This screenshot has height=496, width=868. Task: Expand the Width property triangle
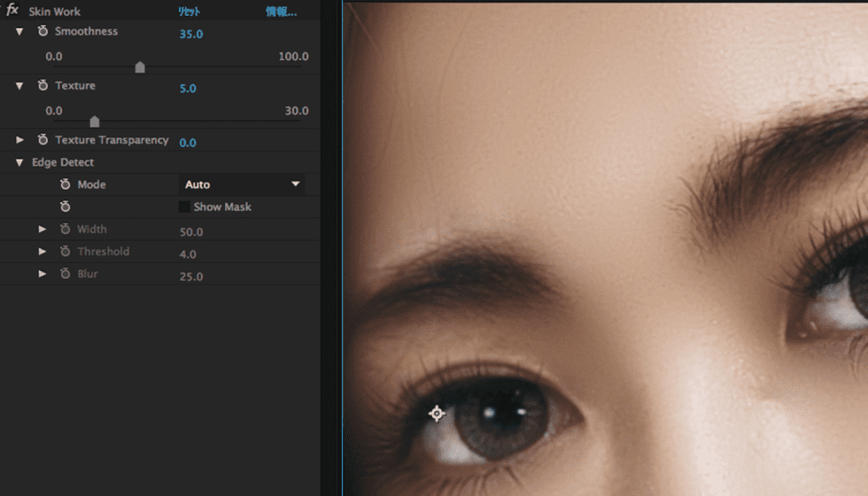click(x=43, y=229)
